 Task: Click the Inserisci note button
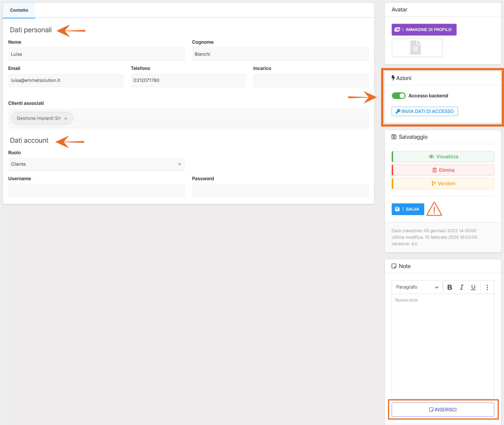(x=443, y=410)
